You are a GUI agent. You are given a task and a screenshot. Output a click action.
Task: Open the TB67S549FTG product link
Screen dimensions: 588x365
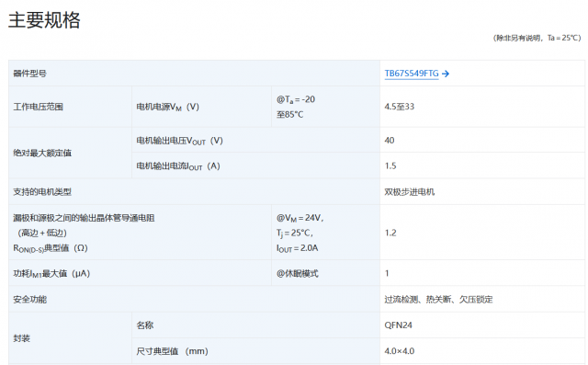pos(412,74)
